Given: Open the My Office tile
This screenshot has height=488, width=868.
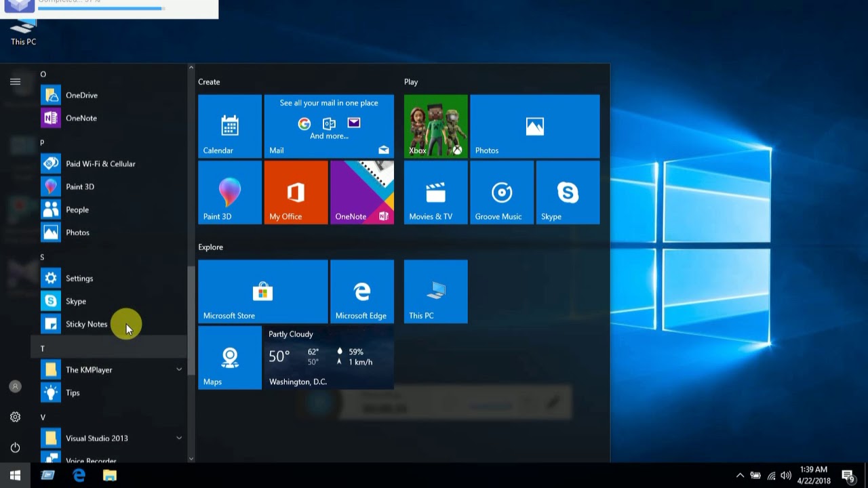Looking at the screenshot, I should [296, 192].
